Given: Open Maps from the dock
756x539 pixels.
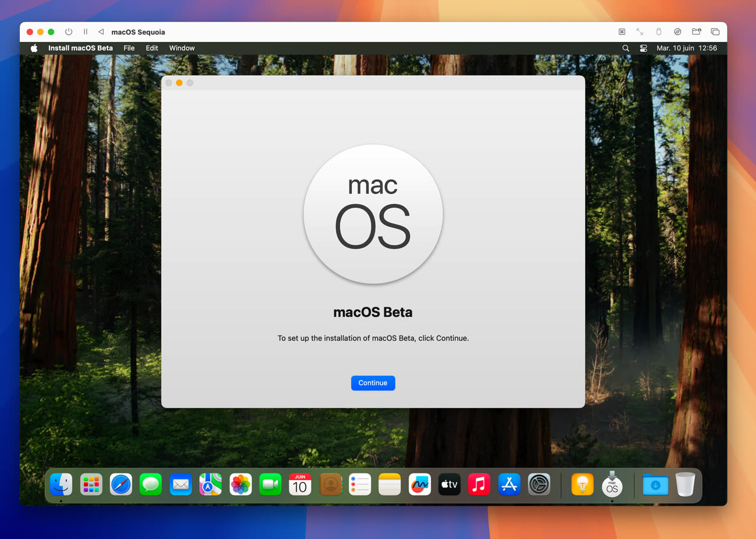Looking at the screenshot, I should [x=211, y=484].
